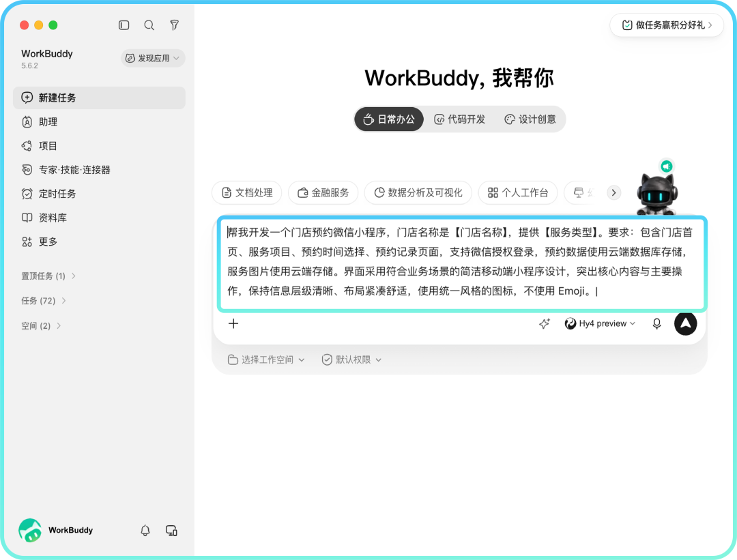Image resolution: width=737 pixels, height=560 pixels.
Task: Choose the 数据分析及可视化 chip
Action: point(418,192)
